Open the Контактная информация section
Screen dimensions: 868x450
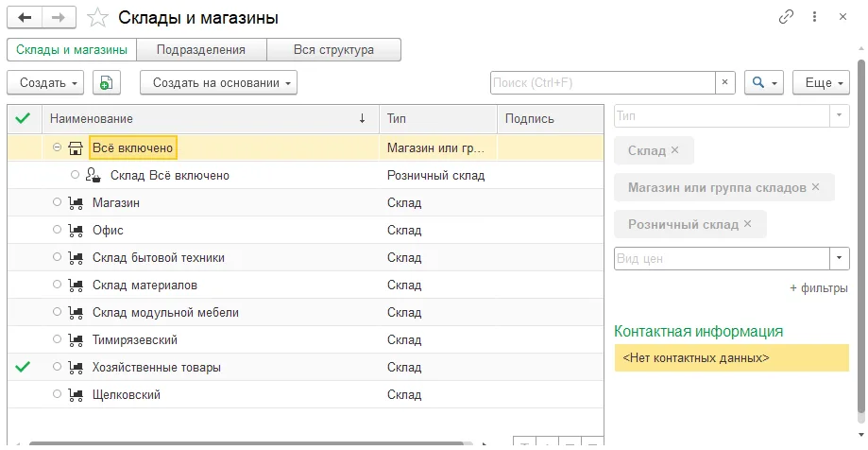click(x=699, y=332)
